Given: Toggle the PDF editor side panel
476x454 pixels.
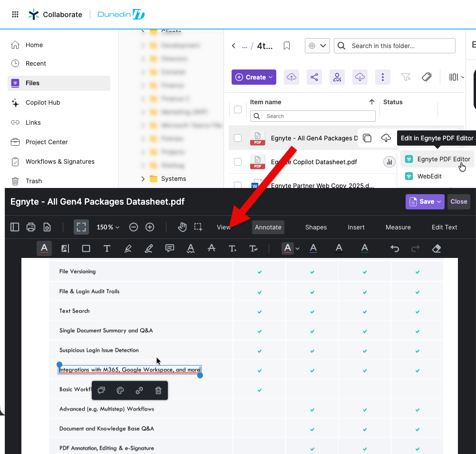Looking at the screenshot, I should [15, 227].
